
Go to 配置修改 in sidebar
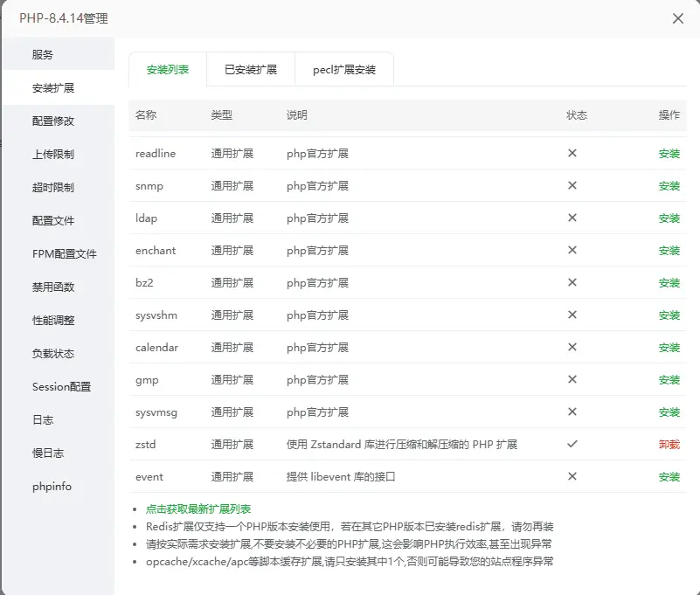pyautogui.click(x=53, y=121)
